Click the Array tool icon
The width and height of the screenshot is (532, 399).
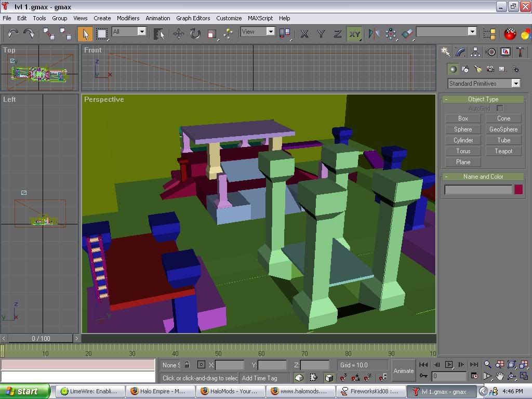391,34
